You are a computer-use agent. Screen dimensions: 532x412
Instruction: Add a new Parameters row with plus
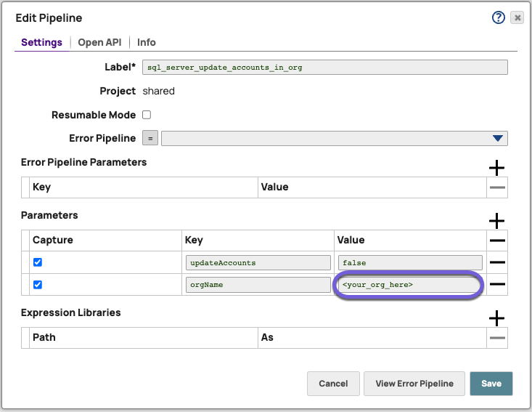496,221
